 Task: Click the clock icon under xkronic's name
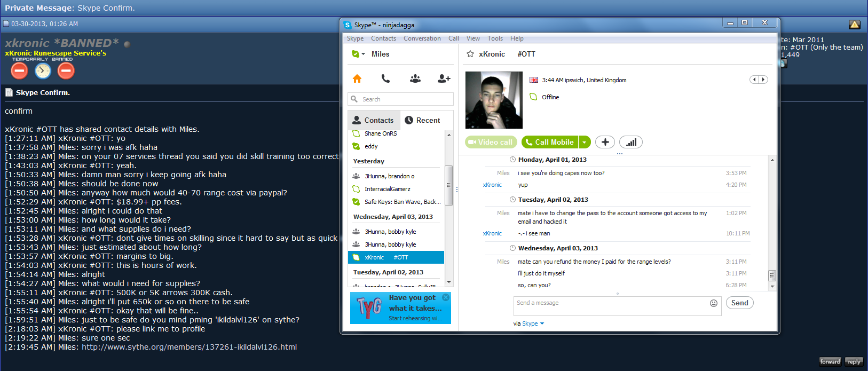pyautogui.click(x=43, y=70)
